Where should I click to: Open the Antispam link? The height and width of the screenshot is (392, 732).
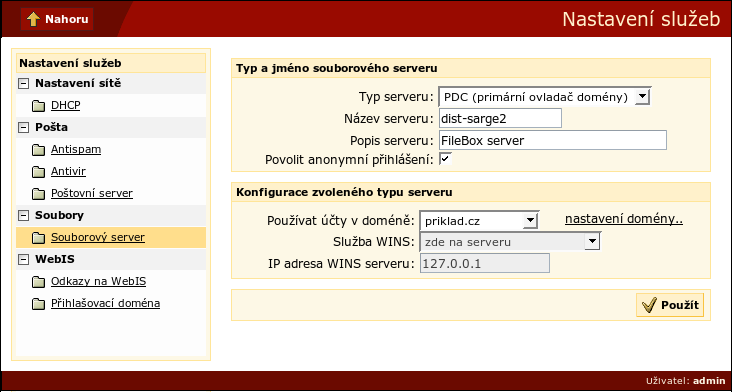pos(76,149)
